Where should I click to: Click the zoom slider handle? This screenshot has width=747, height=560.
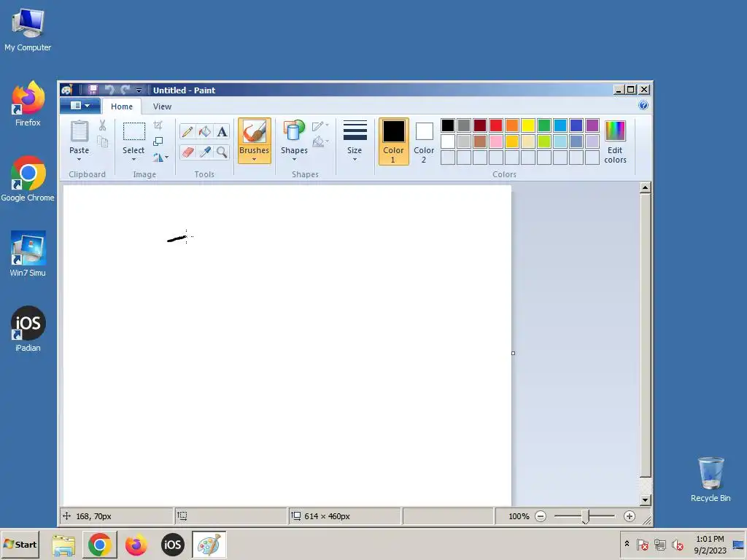tap(586, 517)
